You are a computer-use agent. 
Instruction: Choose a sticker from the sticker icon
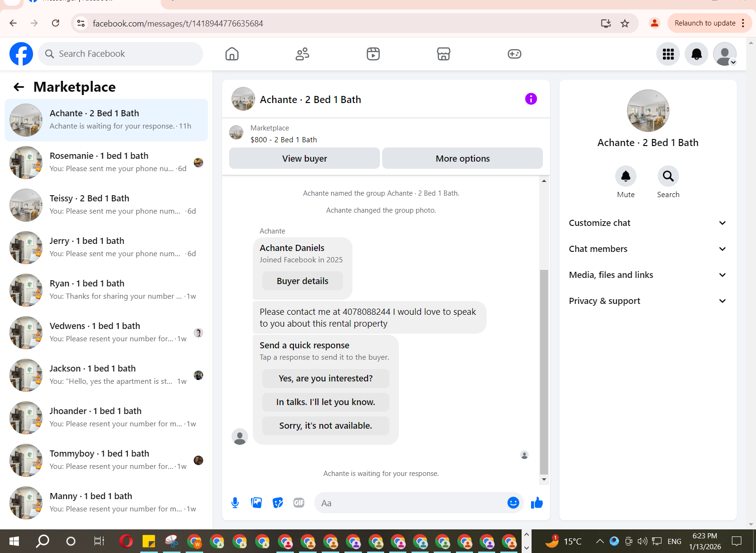click(x=278, y=503)
